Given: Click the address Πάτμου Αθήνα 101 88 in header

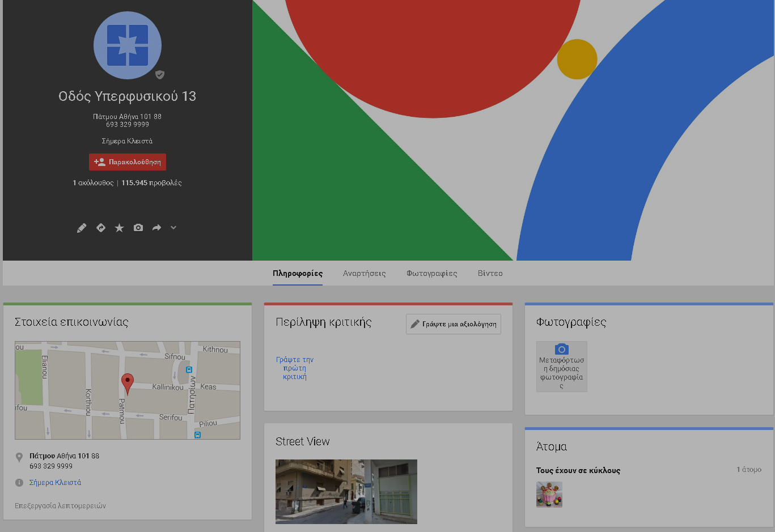Looking at the screenshot, I should pyautogui.click(x=128, y=117).
